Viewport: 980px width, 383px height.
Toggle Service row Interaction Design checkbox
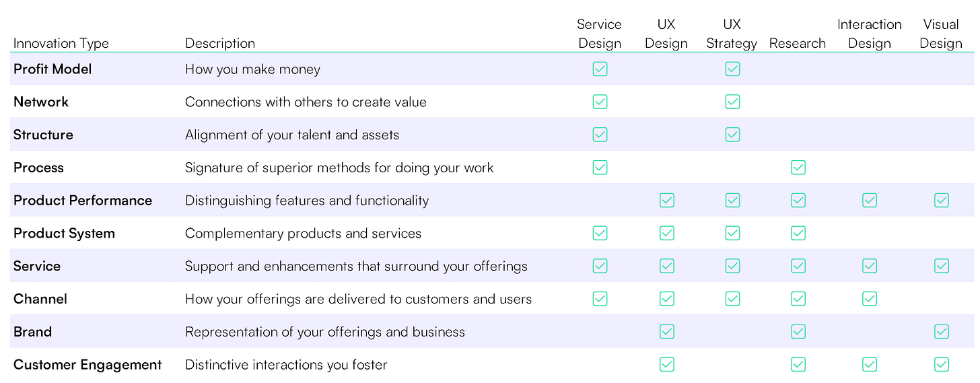pos(870,266)
